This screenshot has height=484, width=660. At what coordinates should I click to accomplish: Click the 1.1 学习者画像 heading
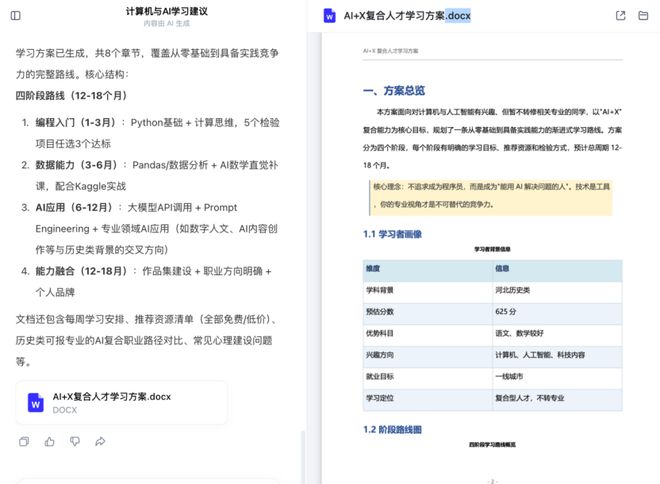click(392, 234)
